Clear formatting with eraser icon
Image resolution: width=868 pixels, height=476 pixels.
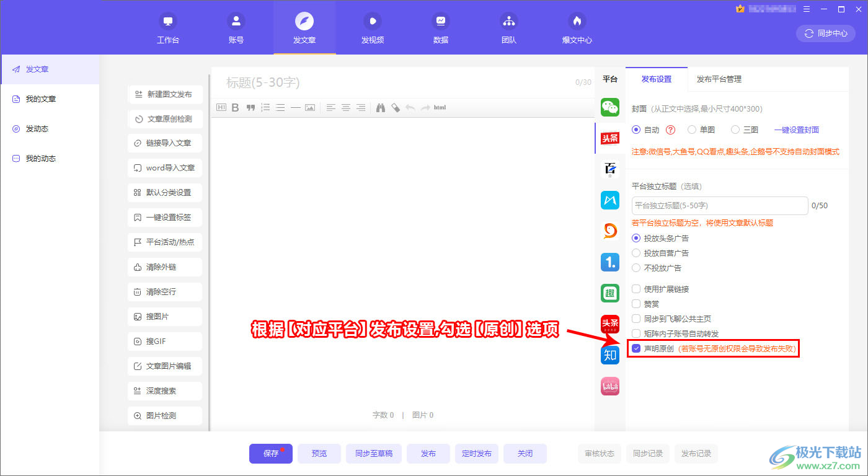396,107
